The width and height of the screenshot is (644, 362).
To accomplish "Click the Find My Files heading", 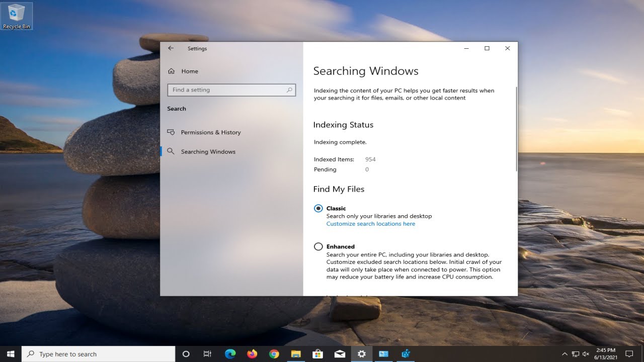I will click(339, 189).
